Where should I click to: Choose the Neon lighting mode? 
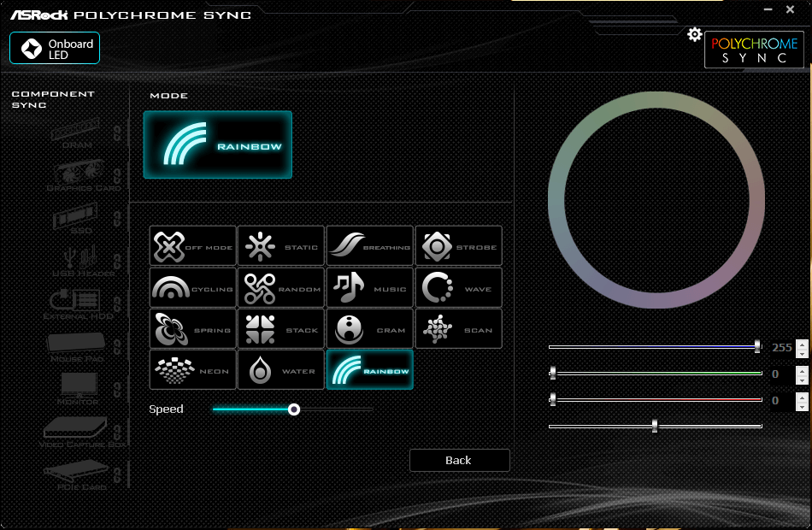tap(192, 370)
